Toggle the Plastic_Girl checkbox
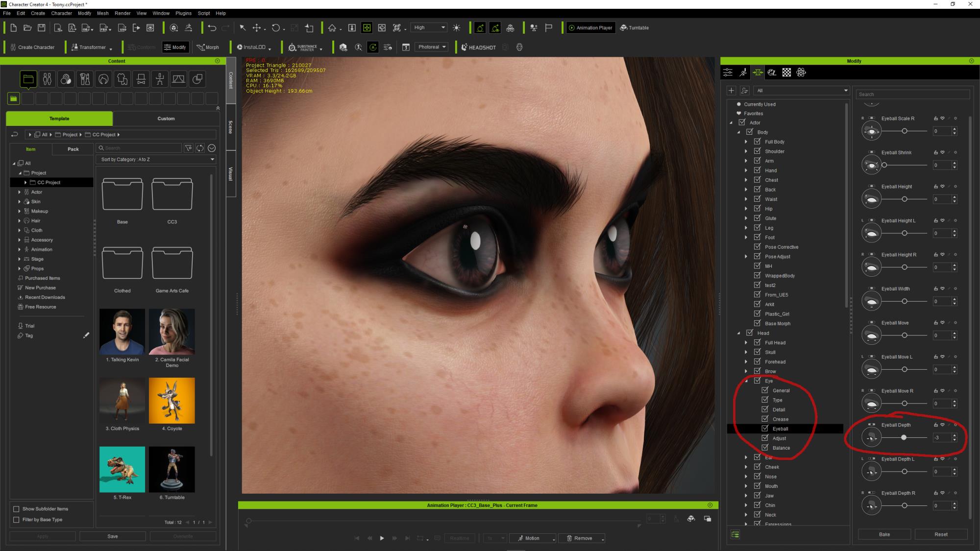The image size is (980, 551). tap(758, 313)
